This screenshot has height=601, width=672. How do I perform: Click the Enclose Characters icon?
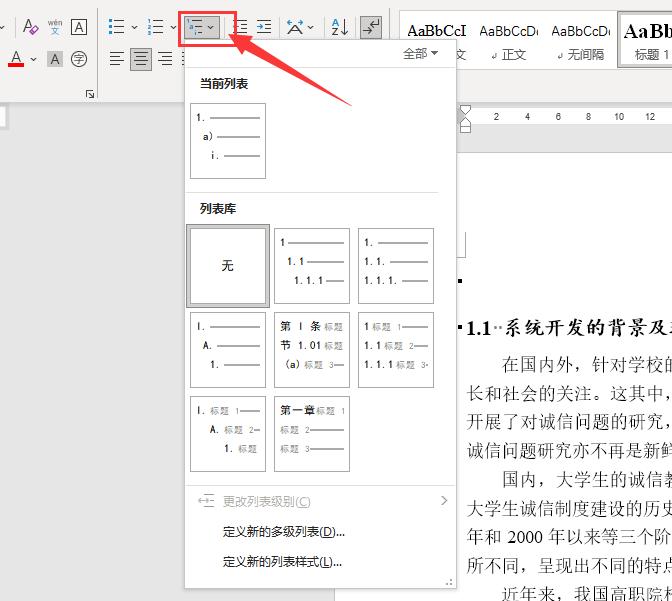(x=79, y=59)
